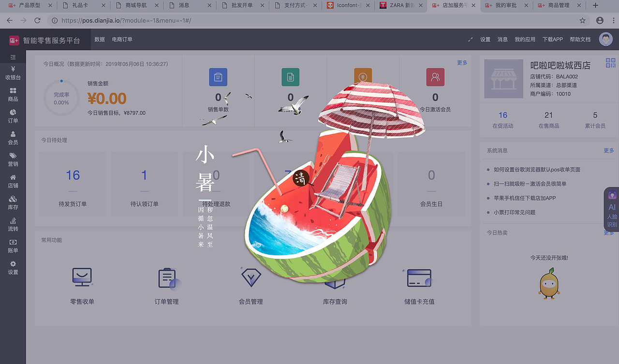Open 我的应用 in the header
619x364 pixels.
pos(525,40)
